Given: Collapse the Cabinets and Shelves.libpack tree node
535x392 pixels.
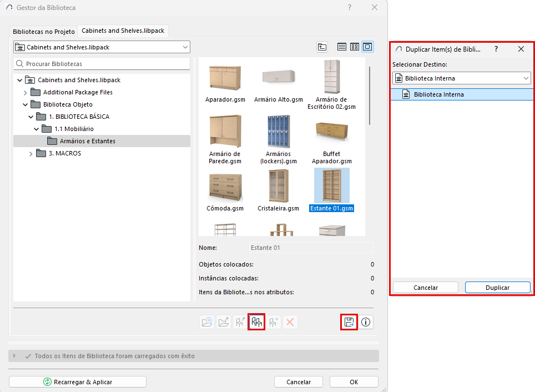Looking at the screenshot, I should click(20, 81).
